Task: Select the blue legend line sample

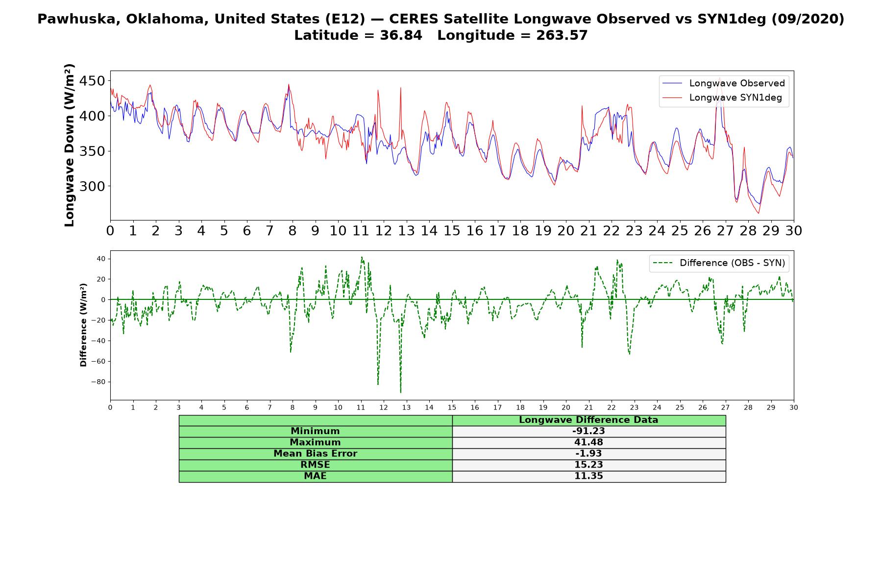Action: pyautogui.click(x=672, y=83)
